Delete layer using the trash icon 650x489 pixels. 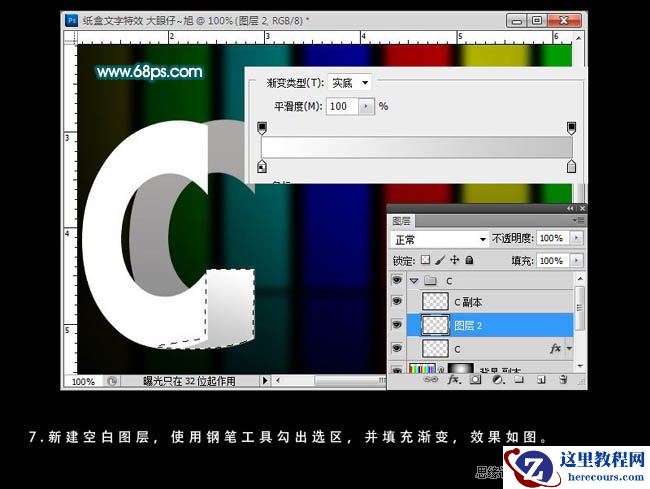(x=563, y=380)
